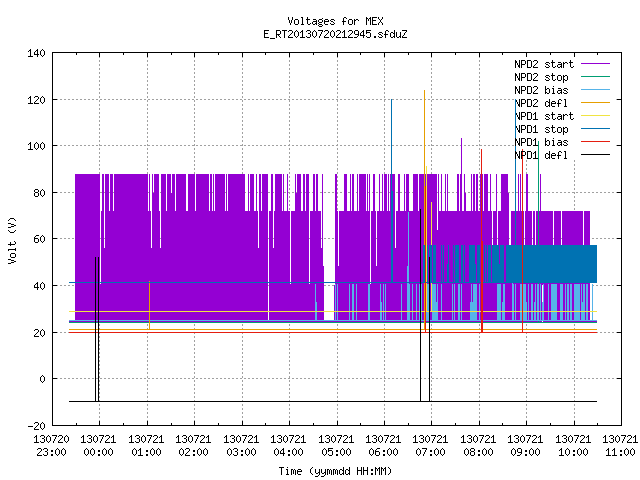The height and width of the screenshot is (480, 640).
Task: Click the '130721 04:00' x-axis tick label
Action: click(288, 446)
